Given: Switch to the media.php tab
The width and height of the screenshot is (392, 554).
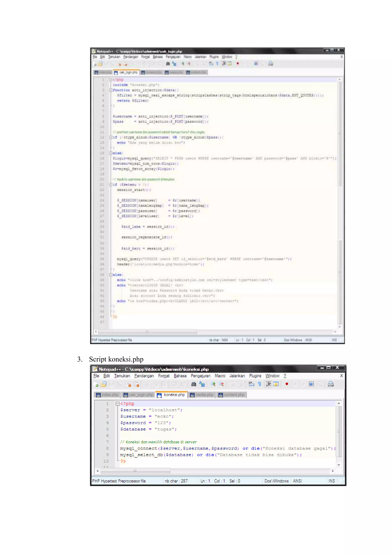Looking at the screenshot, I should 202,395.
